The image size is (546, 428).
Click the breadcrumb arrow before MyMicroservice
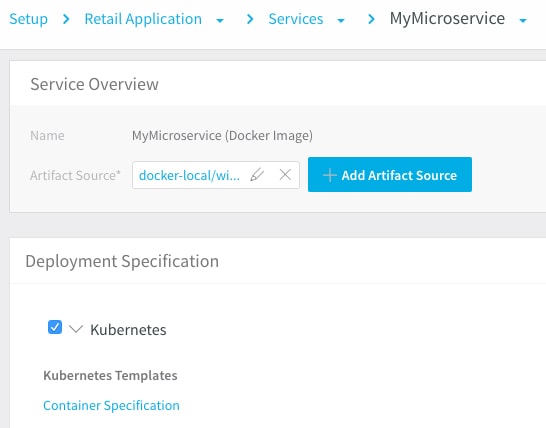(371, 19)
